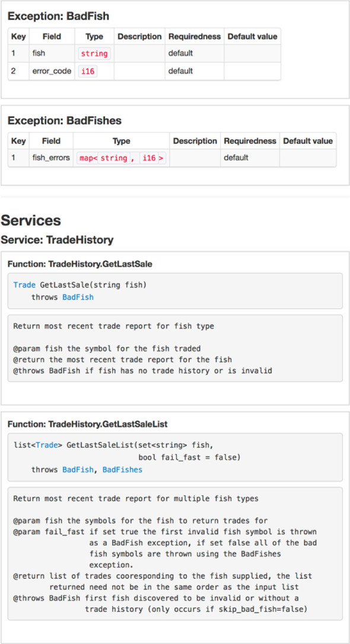Viewport: 350px width, 644px height.
Task: Open the BadFishes link in GetLastSaleList throws
Action: click(x=122, y=469)
